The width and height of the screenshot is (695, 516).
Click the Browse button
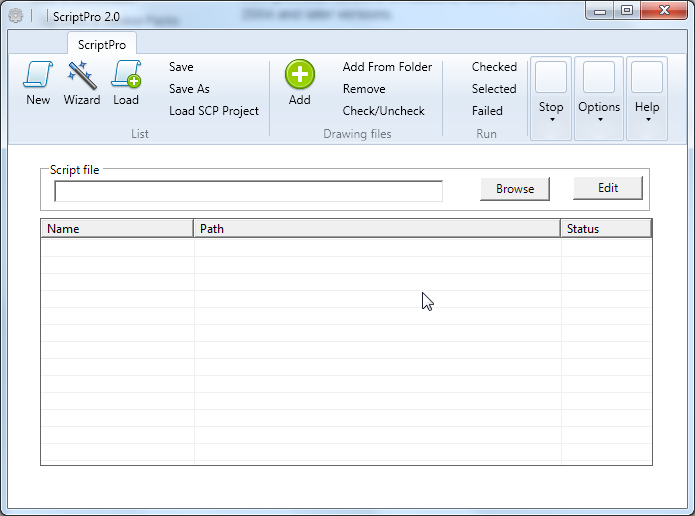(515, 189)
